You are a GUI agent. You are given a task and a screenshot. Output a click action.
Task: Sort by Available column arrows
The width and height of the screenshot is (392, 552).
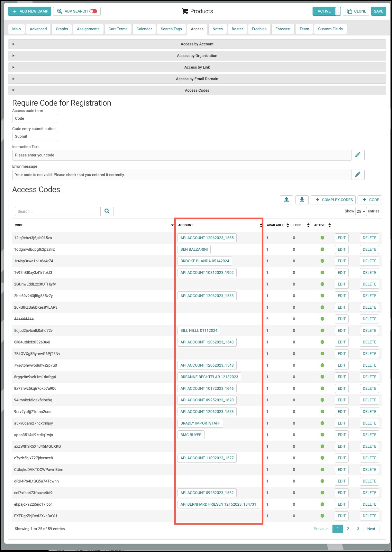[288, 225]
